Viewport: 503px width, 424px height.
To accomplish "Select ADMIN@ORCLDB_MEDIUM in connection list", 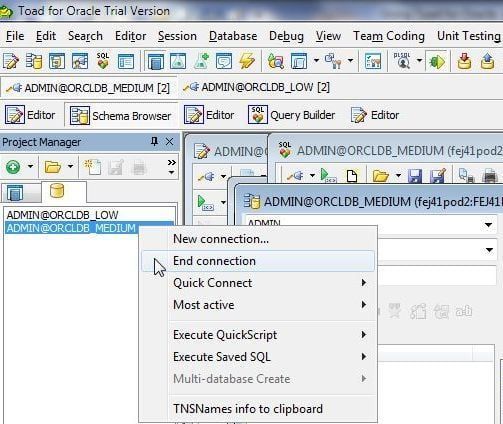I will [71, 228].
